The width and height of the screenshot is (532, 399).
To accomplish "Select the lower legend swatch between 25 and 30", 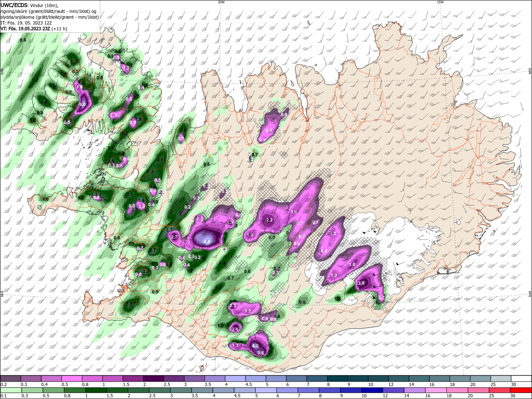I will click(500, 390).
